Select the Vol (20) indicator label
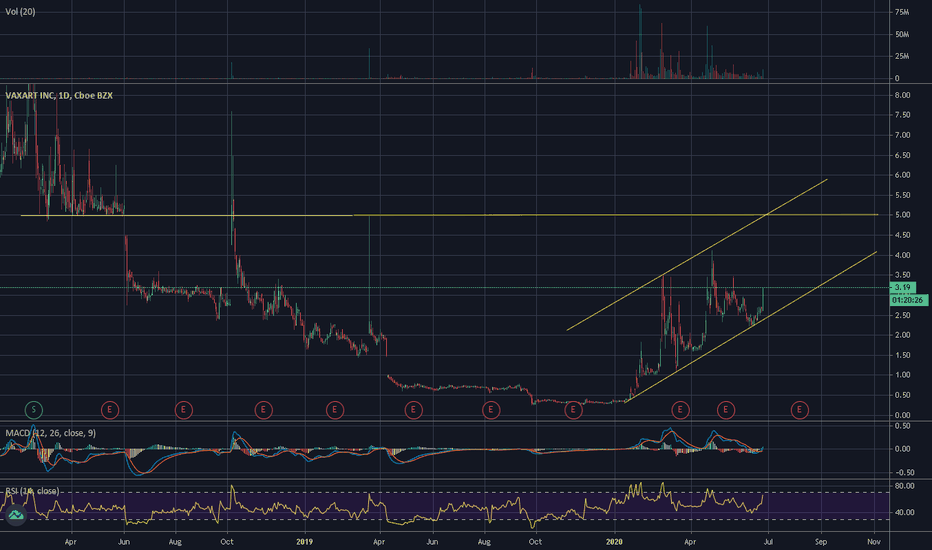932x550 pixels. click(x=20, y=12)
